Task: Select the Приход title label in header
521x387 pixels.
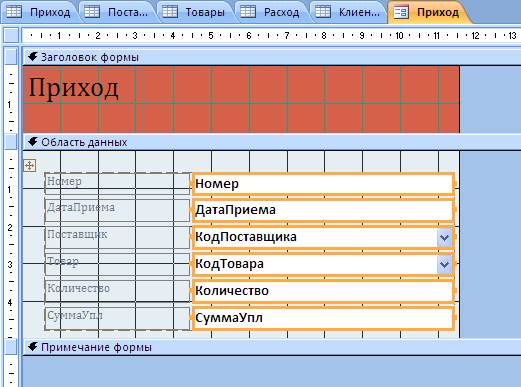Action: point(74,87)
